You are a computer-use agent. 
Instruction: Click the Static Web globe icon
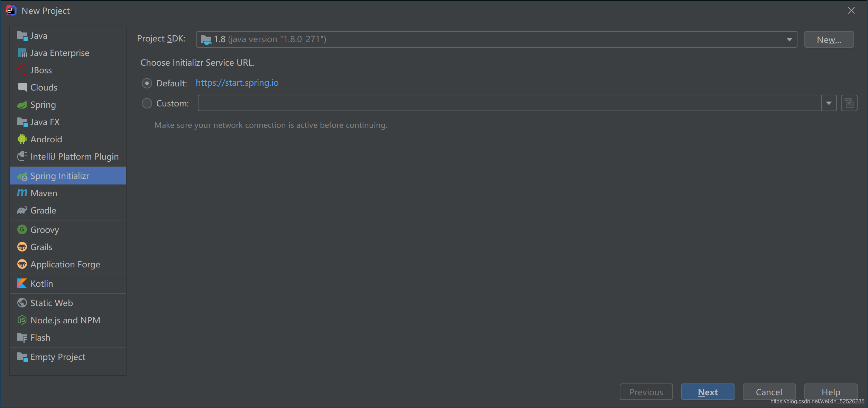pyautogui.click(x=22, y=303)
